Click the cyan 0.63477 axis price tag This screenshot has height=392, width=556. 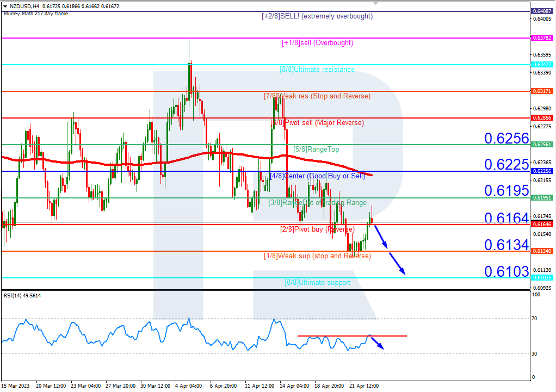[542, 65]
